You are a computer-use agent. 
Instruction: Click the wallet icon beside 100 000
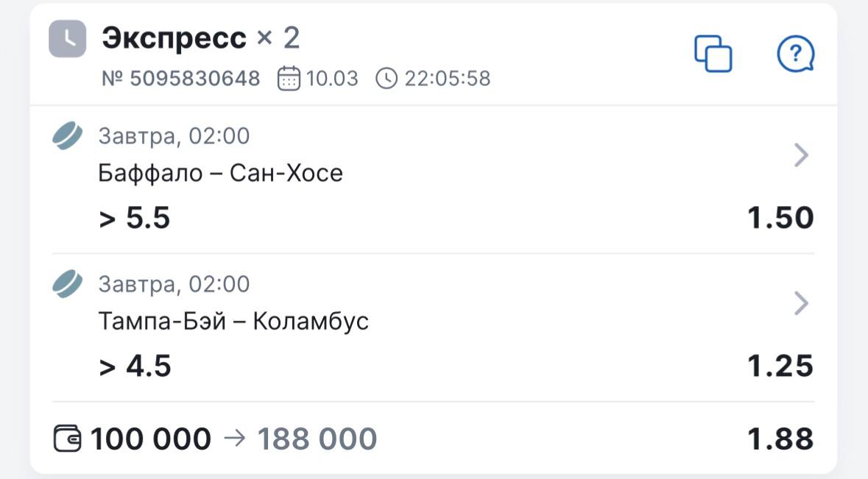[70, 439]
